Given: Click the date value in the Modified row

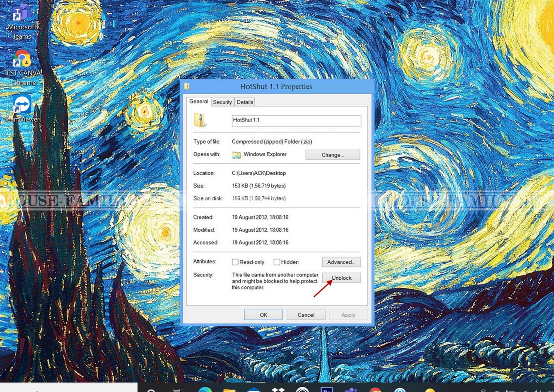Looking at the screenshot, I should pos(260,230).
